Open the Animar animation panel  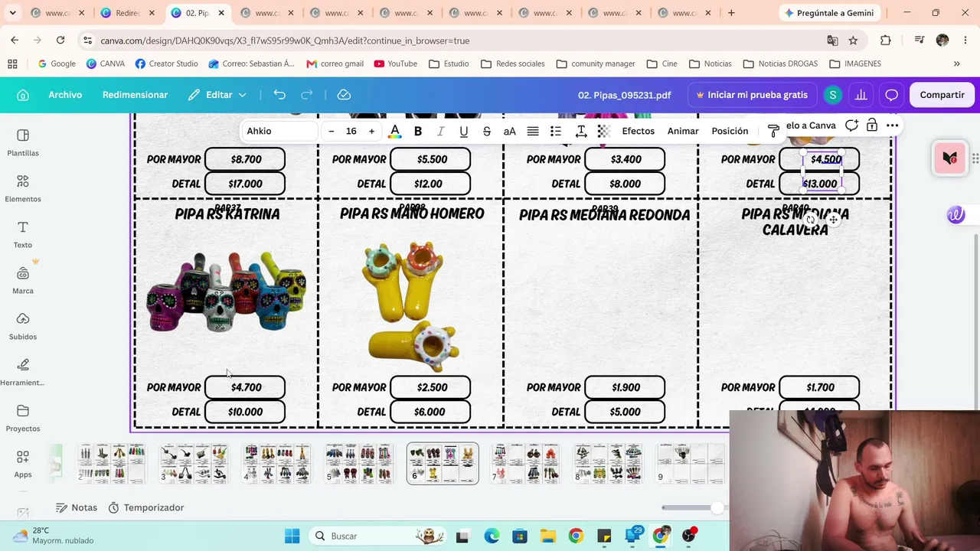point(683,132)
